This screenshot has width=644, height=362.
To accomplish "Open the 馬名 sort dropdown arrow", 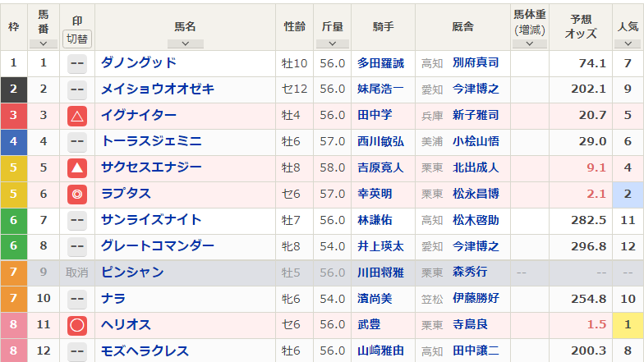I will click(x=186, y=44).
